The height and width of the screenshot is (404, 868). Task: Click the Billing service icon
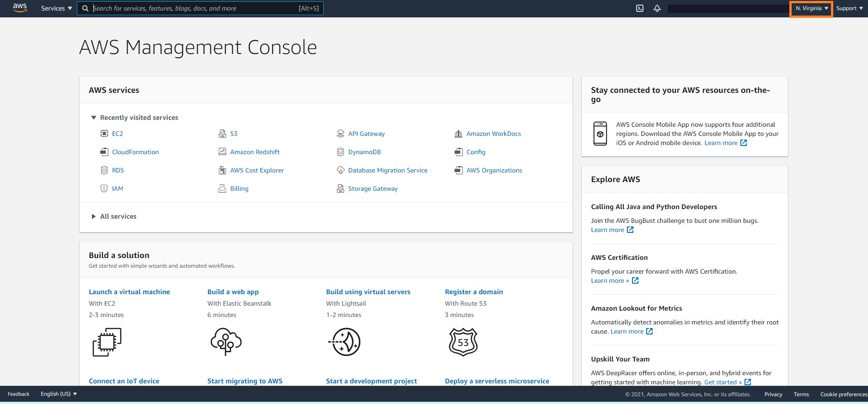222,189
